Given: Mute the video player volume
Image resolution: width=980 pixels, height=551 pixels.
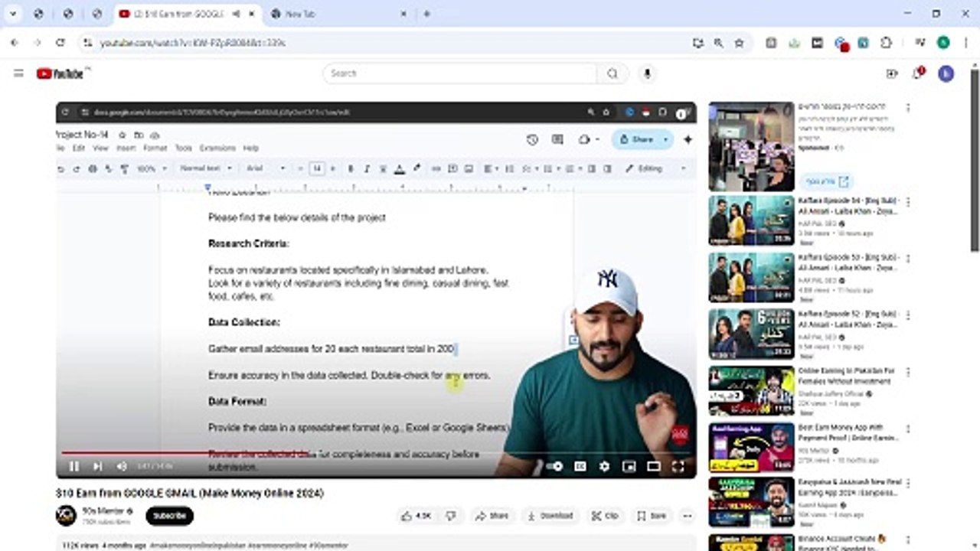Looking at the screenshot, I should pos(121,466).
